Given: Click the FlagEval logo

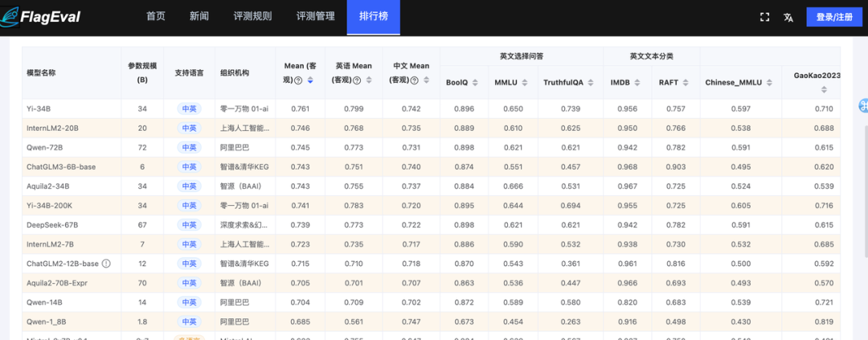Looking at the screenshot, I should (x=41, y=17).
